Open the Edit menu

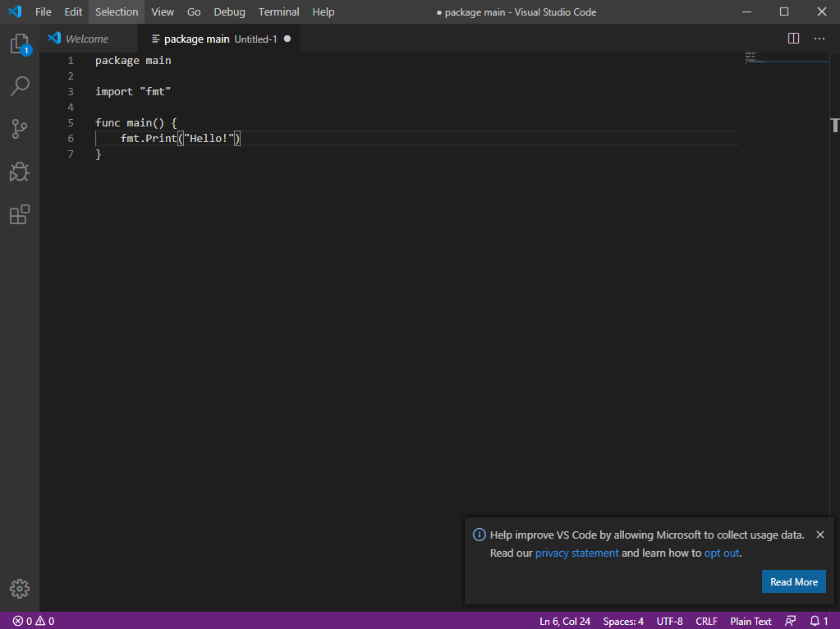point(73,11)
